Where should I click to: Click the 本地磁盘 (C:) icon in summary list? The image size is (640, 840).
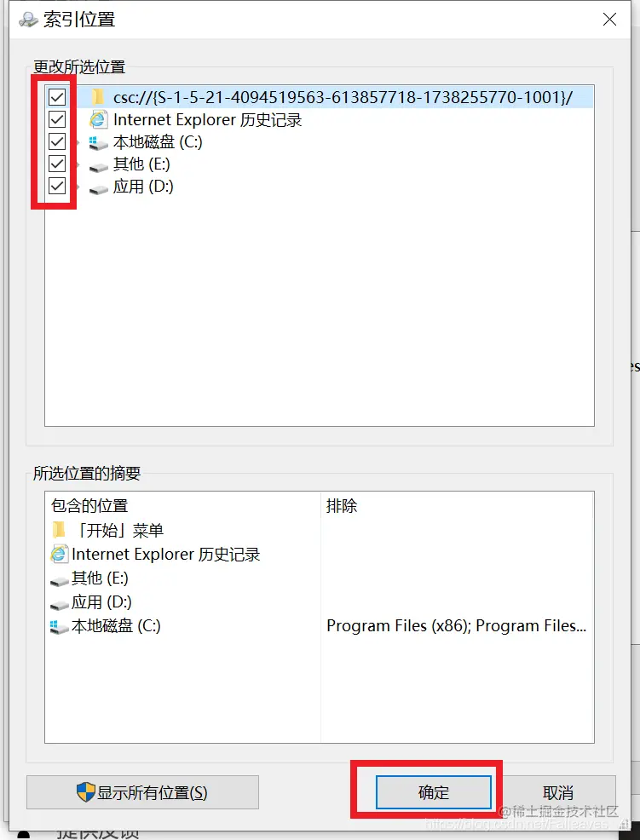(x=59, y=626)
